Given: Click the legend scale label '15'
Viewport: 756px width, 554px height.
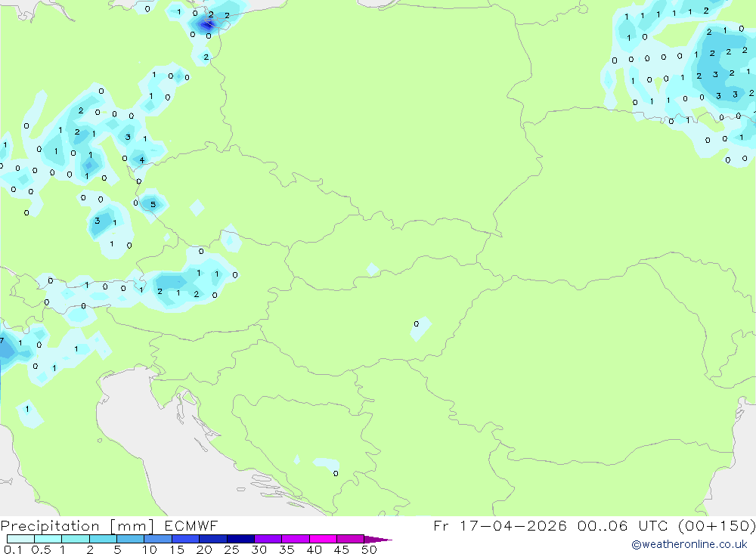Looking at the screenshot, I should (x=176, y=549).
